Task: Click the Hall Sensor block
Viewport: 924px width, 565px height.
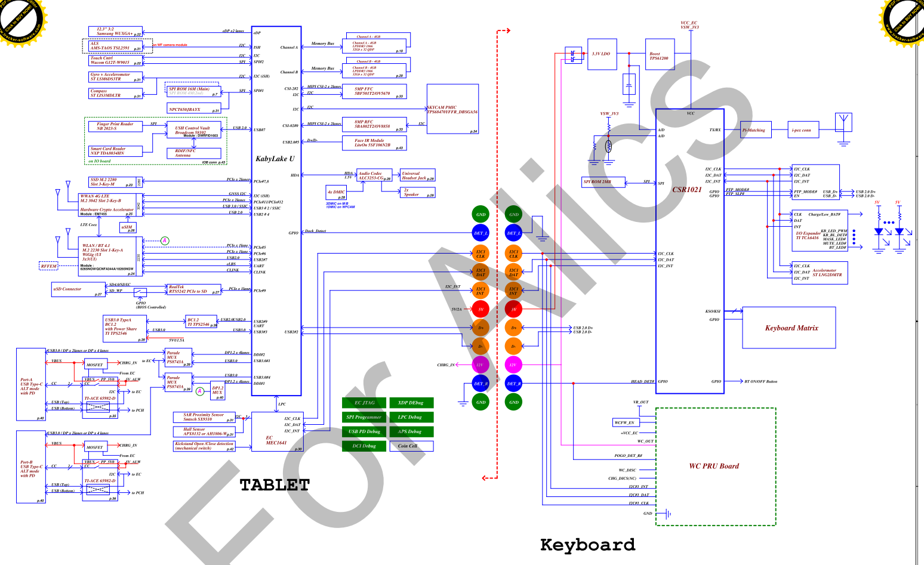Action: (204, 431)
